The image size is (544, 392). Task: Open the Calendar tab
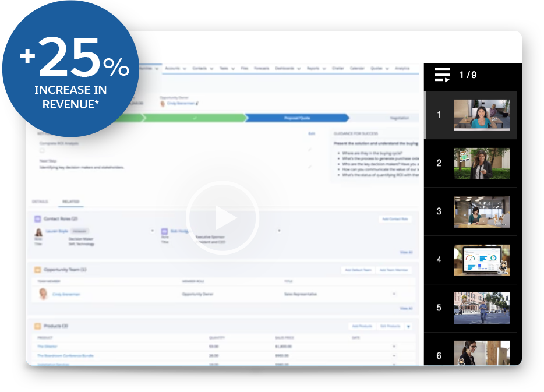pos(357,68)
